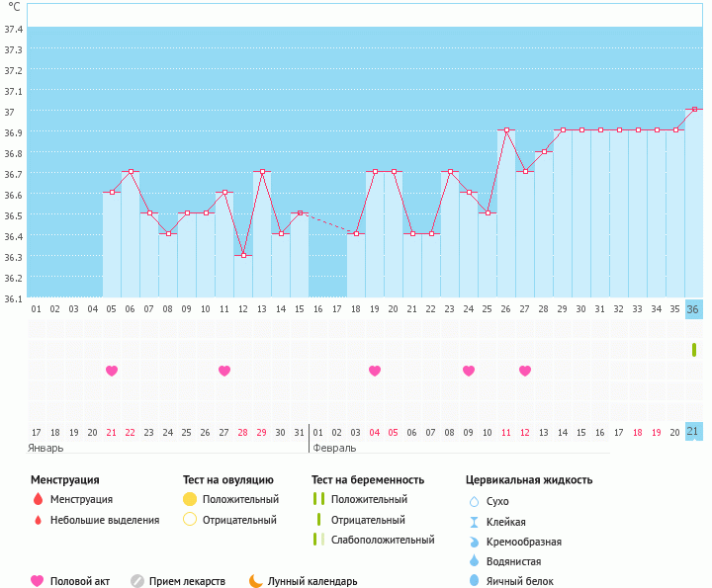The height and width of the screenshot is (588, 712).
Task: Click the heart marker on cycle day 19
Action: pos(375,371)
